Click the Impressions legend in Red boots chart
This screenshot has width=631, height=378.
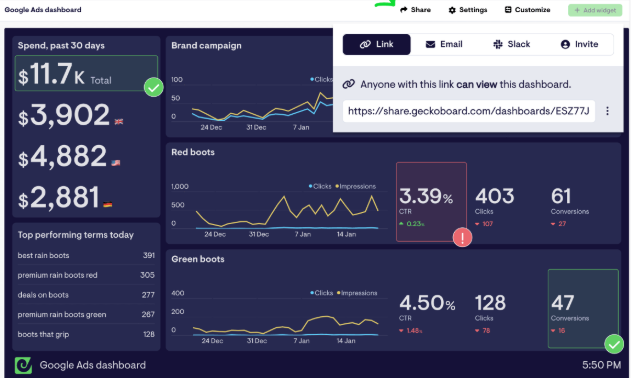click(x=356, y=186)
